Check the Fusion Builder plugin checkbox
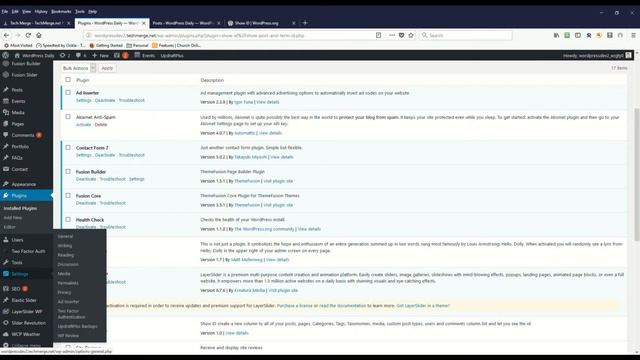Viewport: 640px width, 360px height. pyautogui.click(x=68, y=171)
